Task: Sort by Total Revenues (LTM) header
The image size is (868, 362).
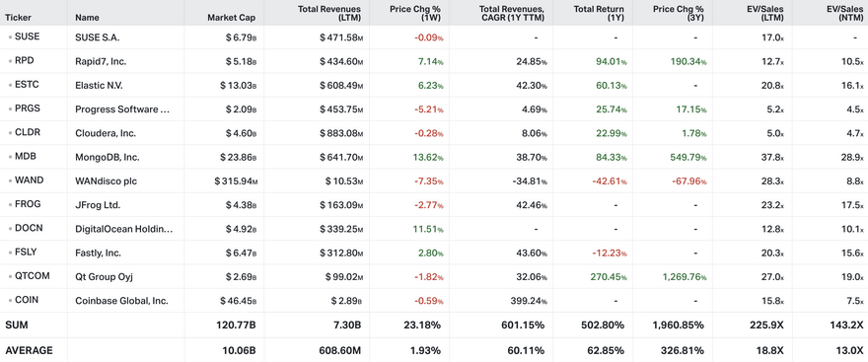Action: [329, 13]
